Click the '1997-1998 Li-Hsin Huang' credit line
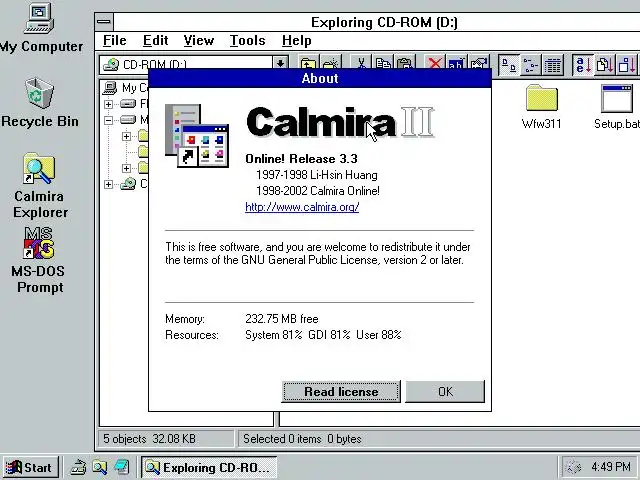Screen dimensions: 640x480 [x=317, y=175]
